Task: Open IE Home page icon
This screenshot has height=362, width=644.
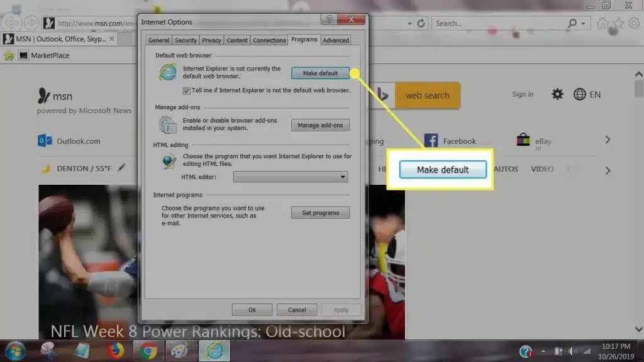Action: (x=602, y=23)
